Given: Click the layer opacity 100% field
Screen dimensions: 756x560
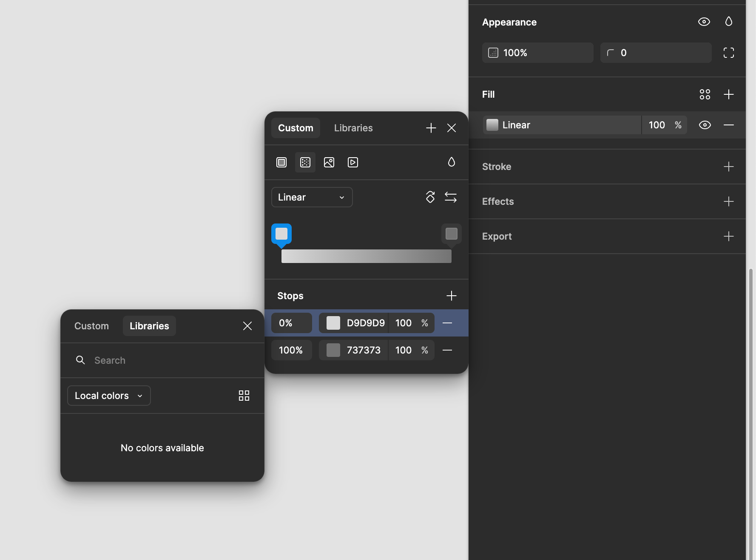Looking at the screenshot, I should pyautogui.click(x=537, y=53).
